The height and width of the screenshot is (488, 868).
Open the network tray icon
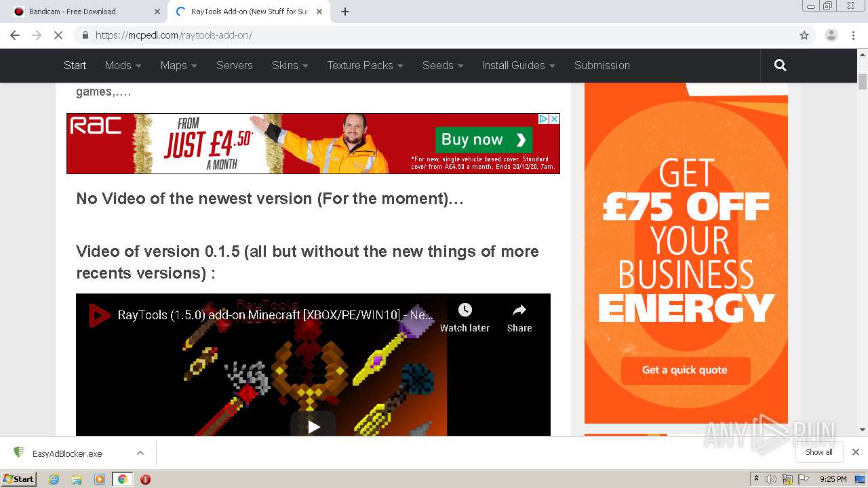[787, 479]
